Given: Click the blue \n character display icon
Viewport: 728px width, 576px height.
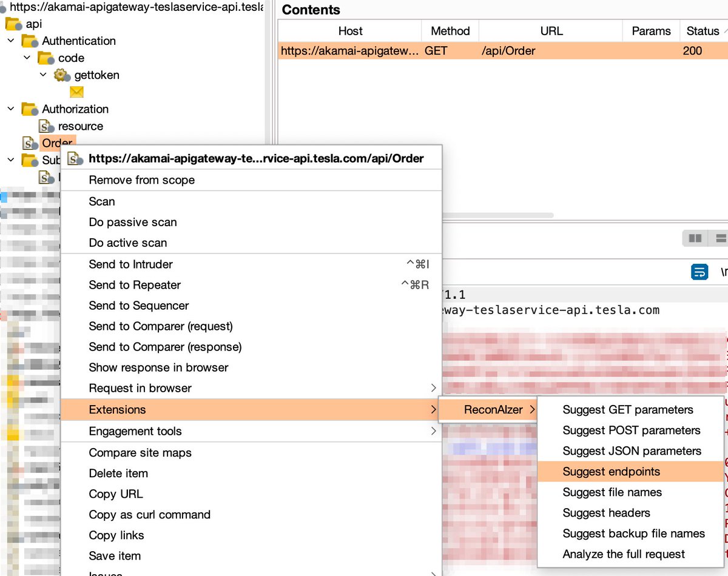Looking at the screenshot, I should (699, 272).
